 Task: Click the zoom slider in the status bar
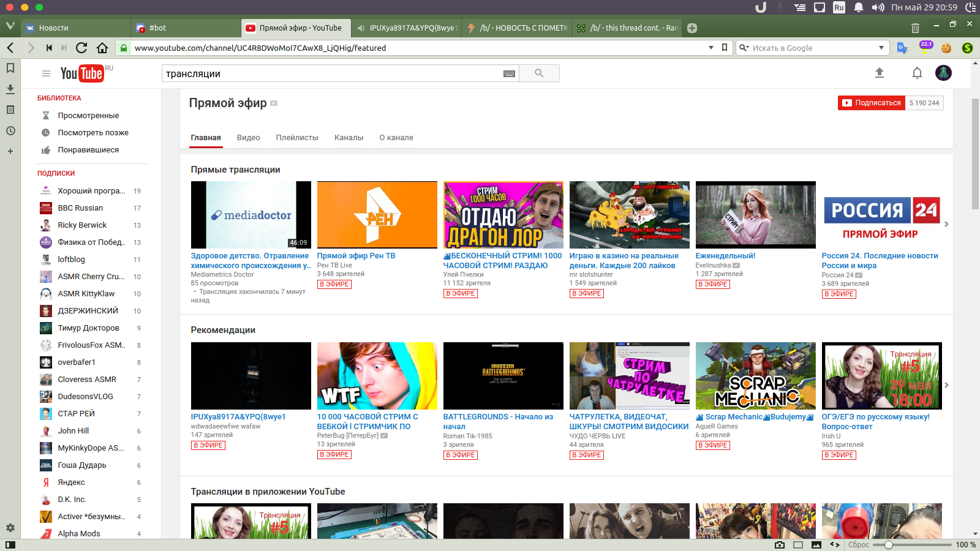click(912, 544)
